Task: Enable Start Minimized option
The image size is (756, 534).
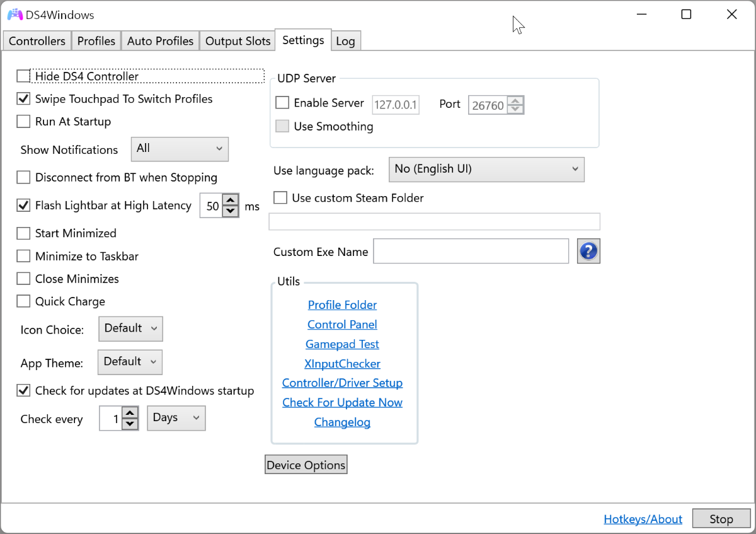Action: pyautogui.click(x=23, y=233)
